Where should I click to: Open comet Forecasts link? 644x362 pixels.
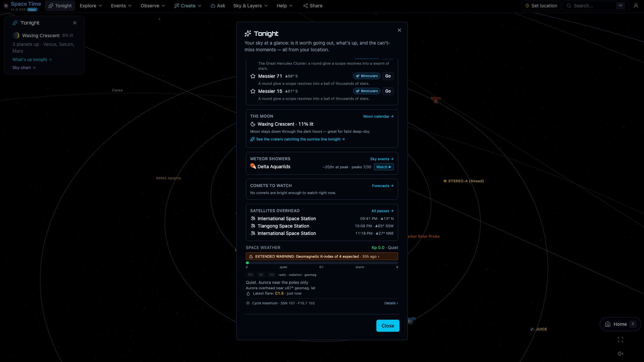point(383,186)
